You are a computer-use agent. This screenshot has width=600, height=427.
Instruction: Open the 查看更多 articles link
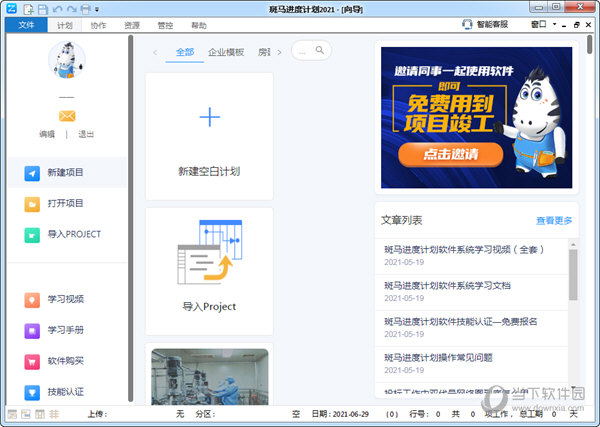click(553, 220)
